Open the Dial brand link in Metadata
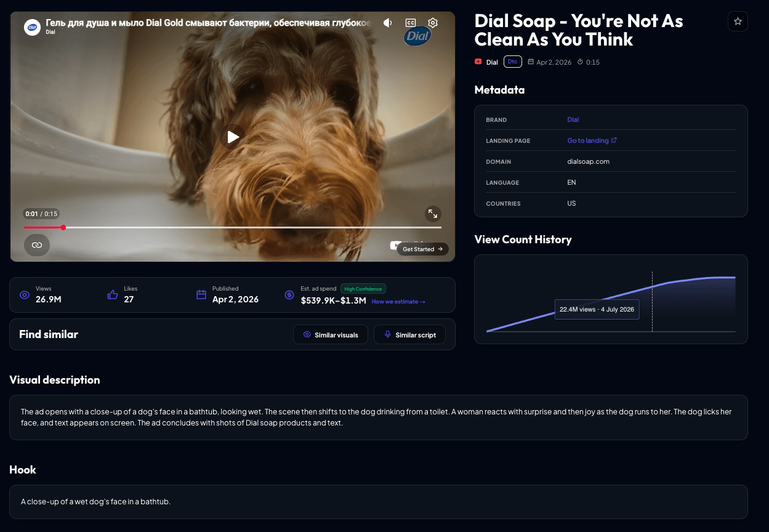The height and width of the screenshot is (532, 769). click(573, 119)
